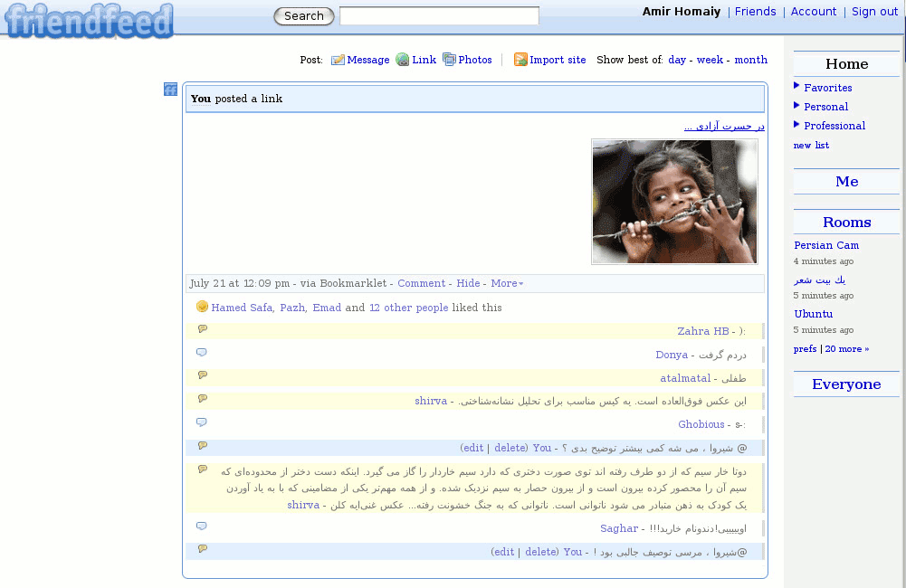
Task: Open Hamed Safa's profile
Action: pos(242,308)
